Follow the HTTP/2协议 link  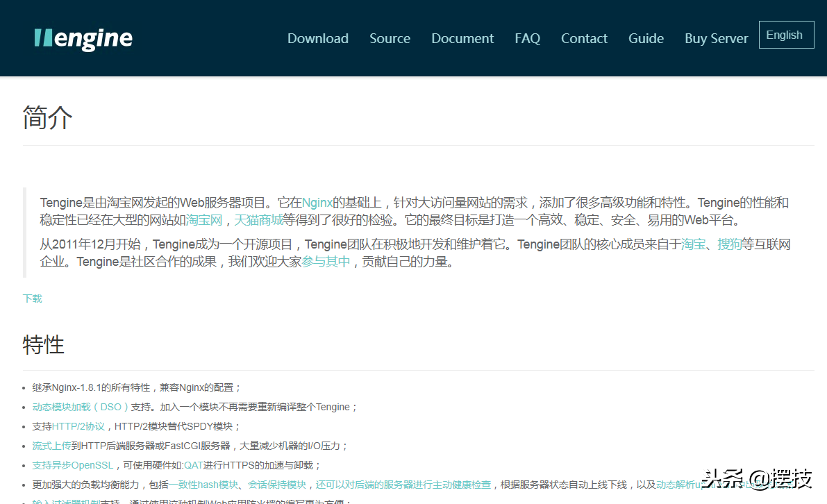(78, 427)
